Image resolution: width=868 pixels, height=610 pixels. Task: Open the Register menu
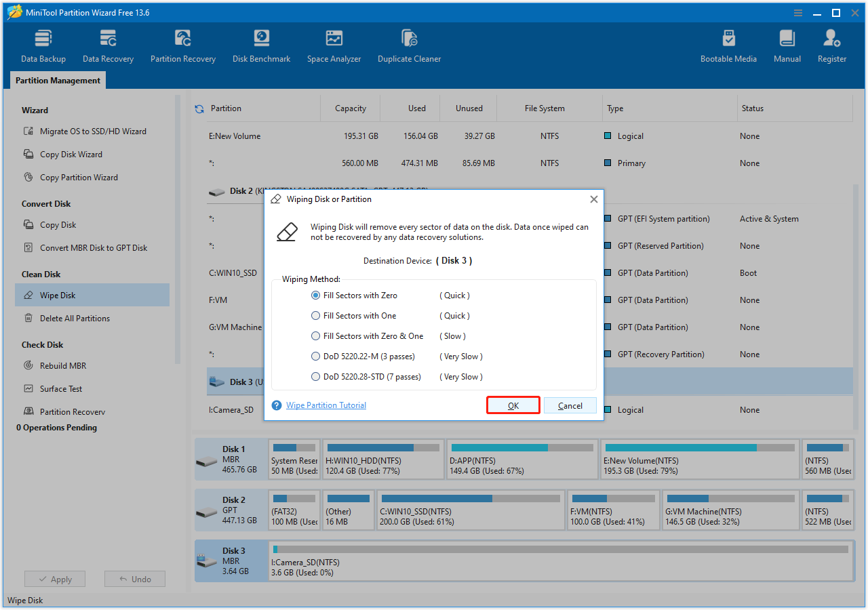(831, 44)
